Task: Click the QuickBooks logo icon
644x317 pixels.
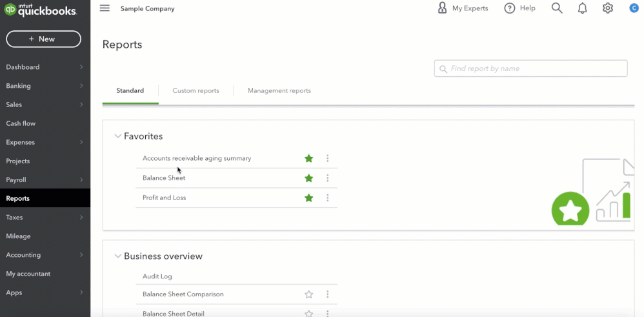Action: [x=10, y=10]
